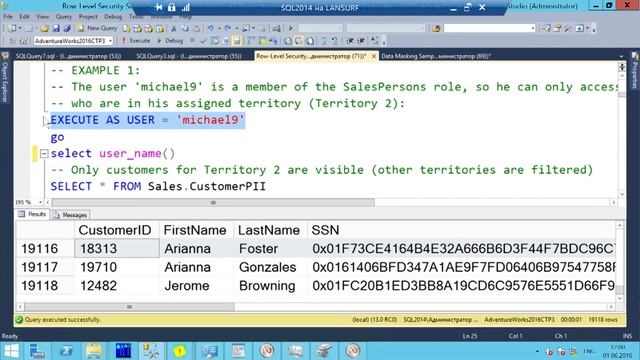The width and height of the screenshot is (640, 360).
Task: Select the cell with CustomerID 12482
Action: click(x=117, y=286)
